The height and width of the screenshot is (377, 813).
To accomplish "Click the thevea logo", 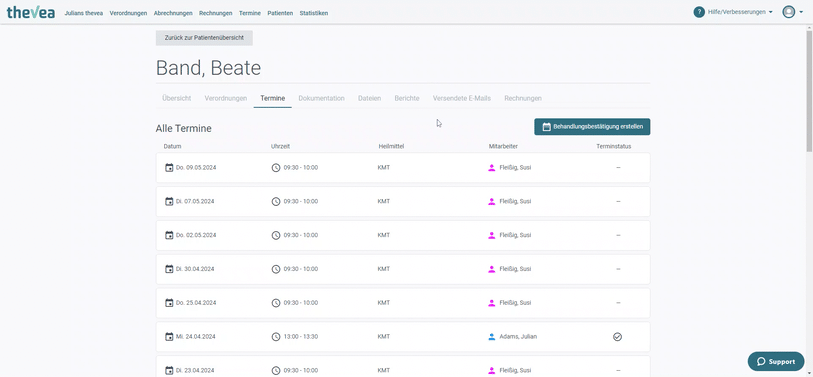I will [31, 12].
